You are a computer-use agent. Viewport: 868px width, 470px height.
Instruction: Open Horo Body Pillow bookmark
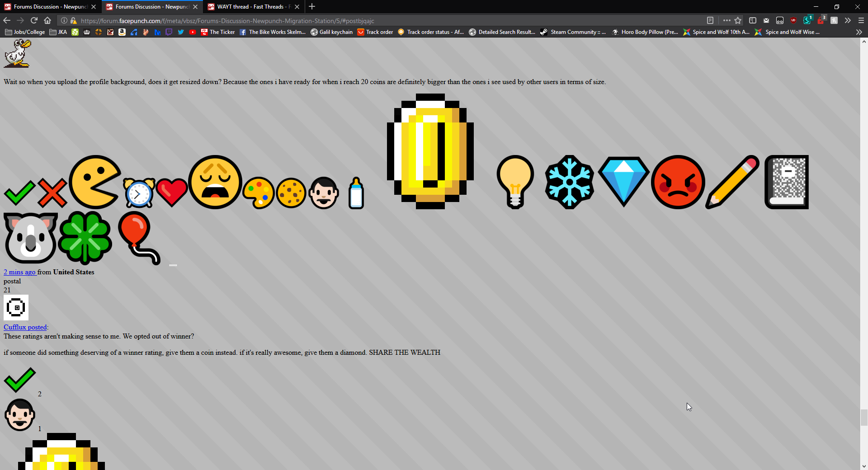[x=645, y=32]
